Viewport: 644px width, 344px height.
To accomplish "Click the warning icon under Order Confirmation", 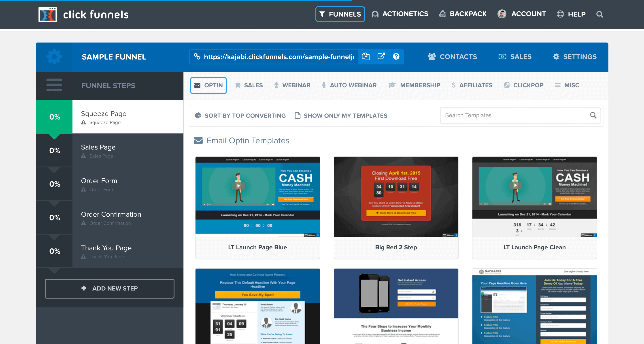I will click(83, 223).
